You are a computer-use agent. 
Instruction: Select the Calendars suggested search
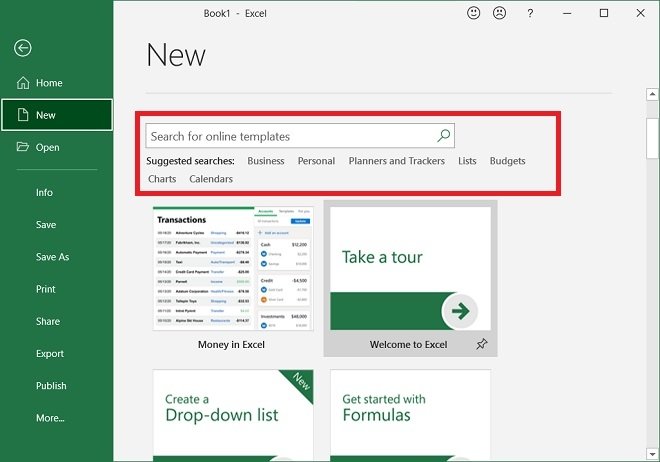tap(211, 179)
